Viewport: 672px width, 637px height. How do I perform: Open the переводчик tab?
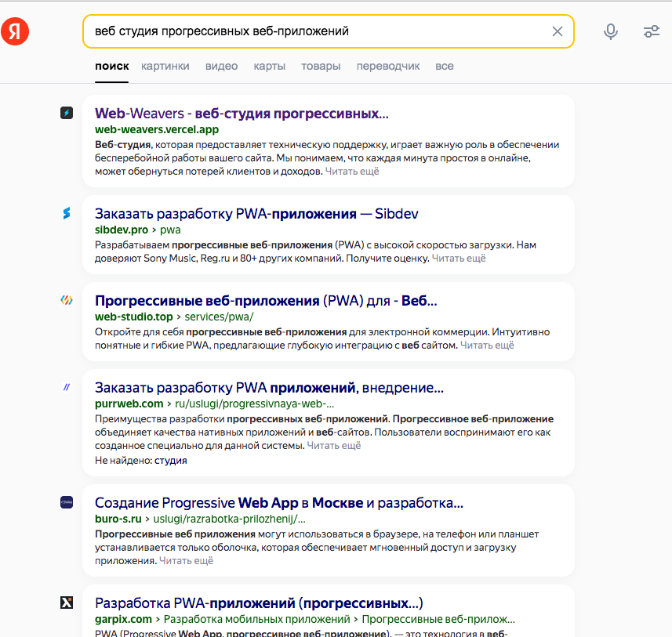tap(387, 67)
